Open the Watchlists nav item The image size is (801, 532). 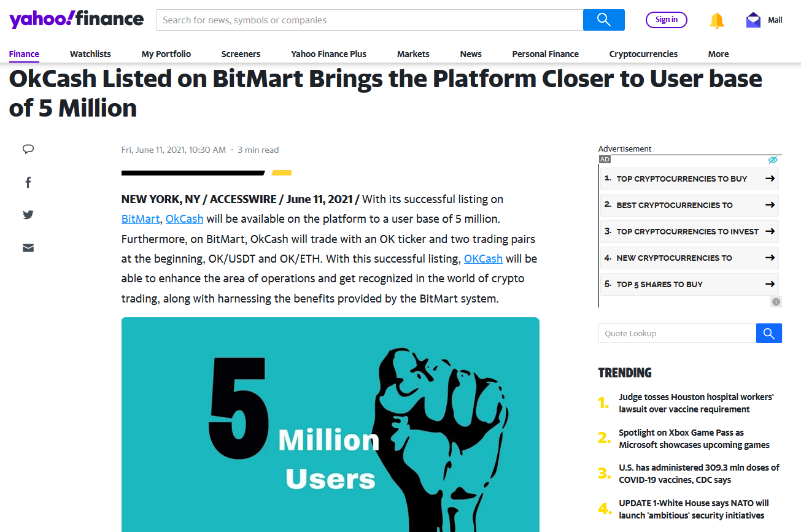pos(90,54)
